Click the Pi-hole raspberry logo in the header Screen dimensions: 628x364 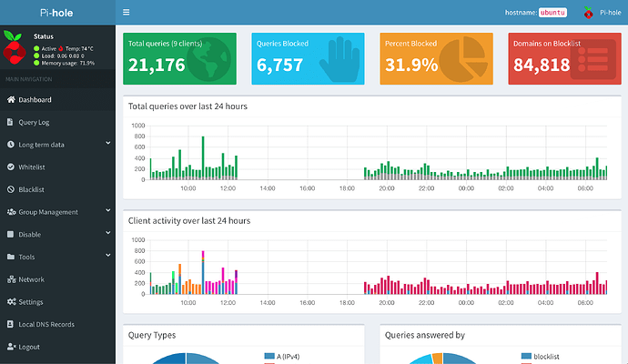click(588, 13)
